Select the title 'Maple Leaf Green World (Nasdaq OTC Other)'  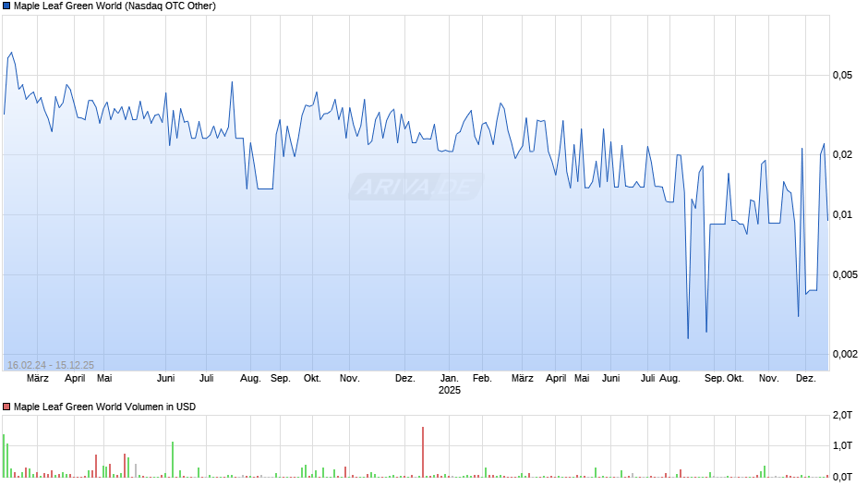click(x=115, y=6)
